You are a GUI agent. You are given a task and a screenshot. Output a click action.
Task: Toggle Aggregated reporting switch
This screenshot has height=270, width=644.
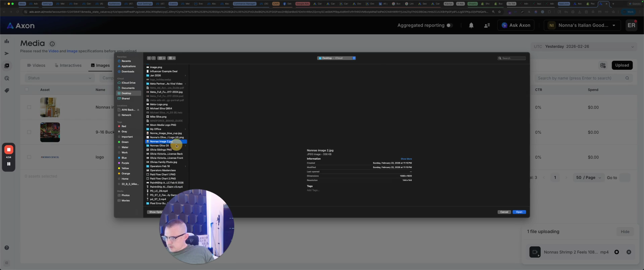tap(449, 26)
